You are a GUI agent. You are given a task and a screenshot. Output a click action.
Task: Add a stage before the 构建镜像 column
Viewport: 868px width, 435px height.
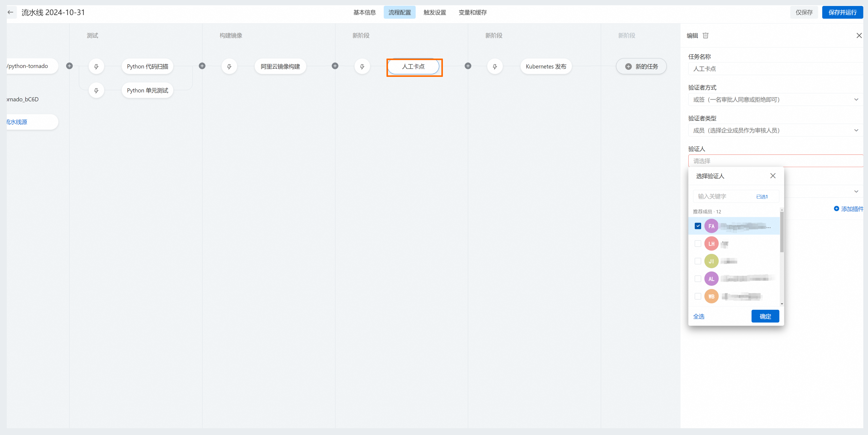[202, 66]
